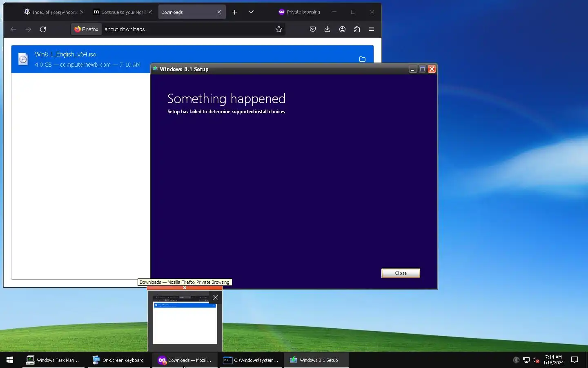The image size is (588, 368).
Task: Bookmark this page with the star icon
Action: tap(279, 29)
